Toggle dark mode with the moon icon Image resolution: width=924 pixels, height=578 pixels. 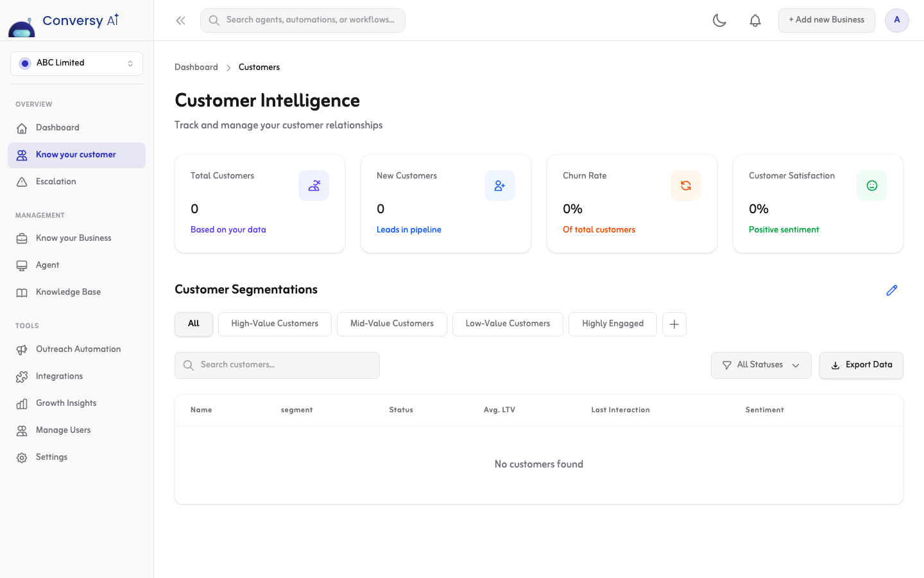pyautogui.click(x=719, y=21)
